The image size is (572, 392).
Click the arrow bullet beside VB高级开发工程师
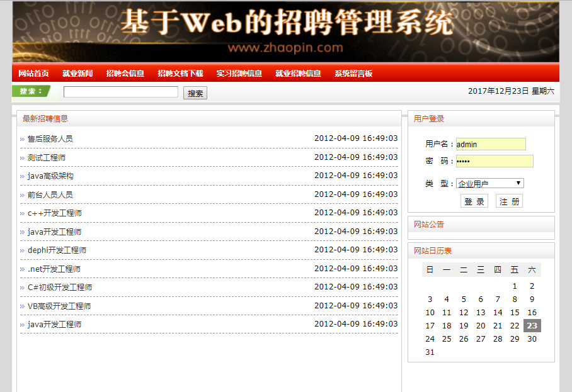click(22, 307)
